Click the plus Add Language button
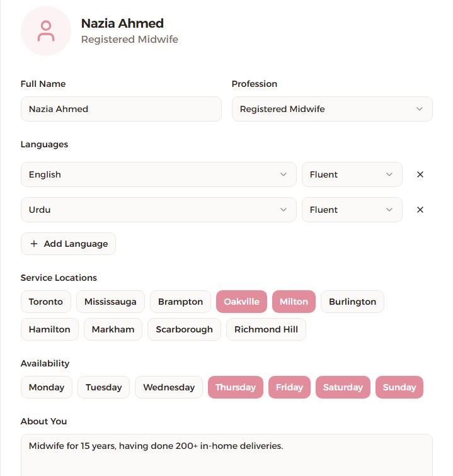Viewport: 453px width, 476px height. [x=68, y=244]
